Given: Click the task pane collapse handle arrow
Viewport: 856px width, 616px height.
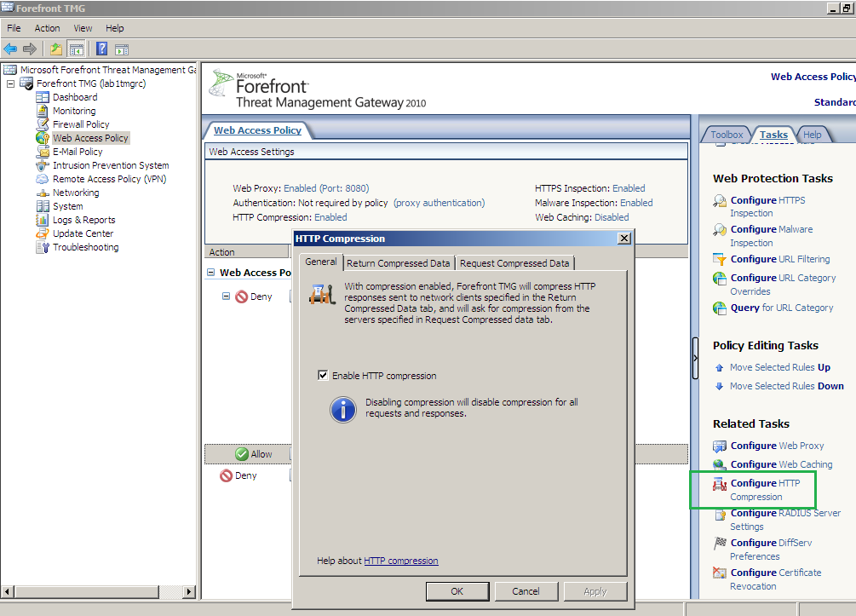Looking at the screenshot, I should (695, 358).
